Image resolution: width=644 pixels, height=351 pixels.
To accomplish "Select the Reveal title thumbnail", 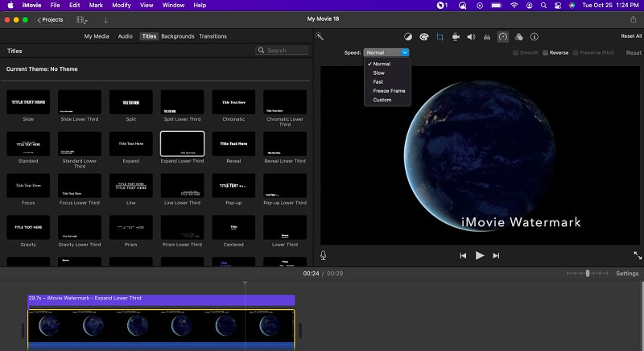I will coord(233,144).
